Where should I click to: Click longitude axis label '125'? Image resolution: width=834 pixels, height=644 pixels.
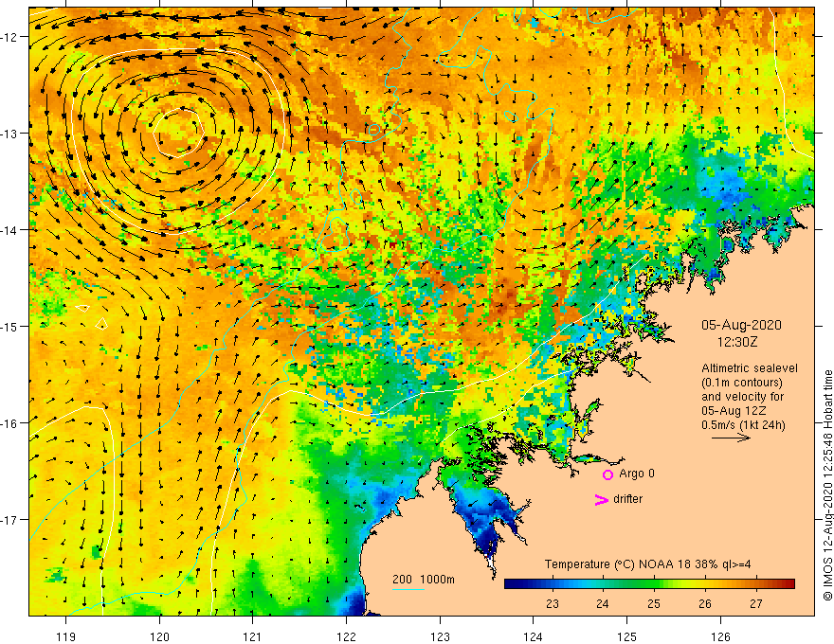626,636
